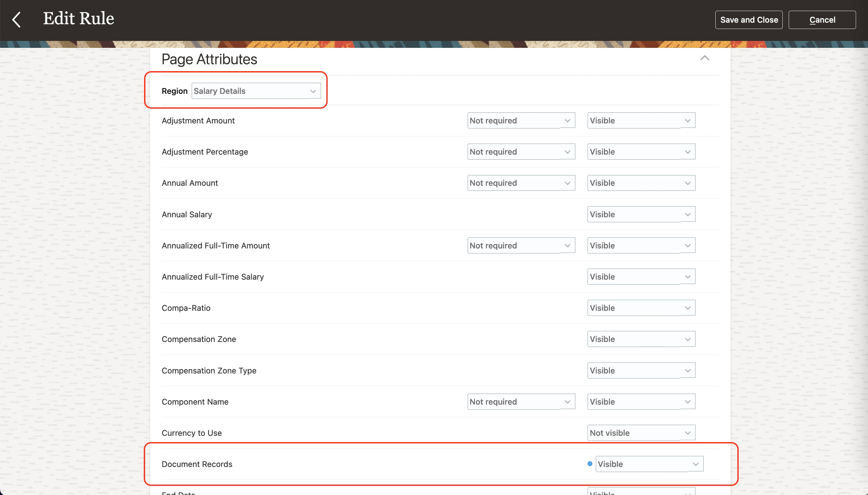
Task: Open Compensation Zone Type visibility dropdown
Action: [x=641, y=371]
